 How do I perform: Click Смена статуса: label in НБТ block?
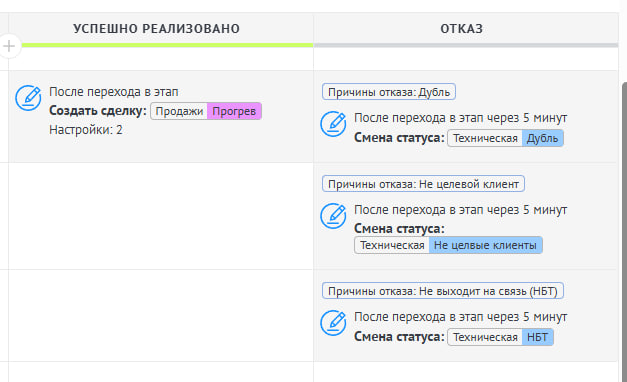[x=399, y=337]
